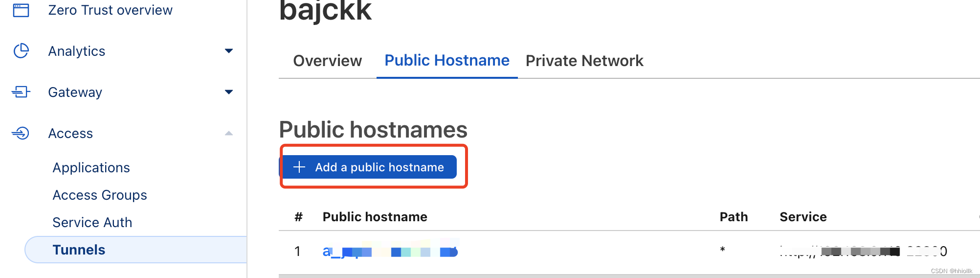Expand the Analytics dropdown arrow
The image size is (980, 278).
tap(228, 51)
